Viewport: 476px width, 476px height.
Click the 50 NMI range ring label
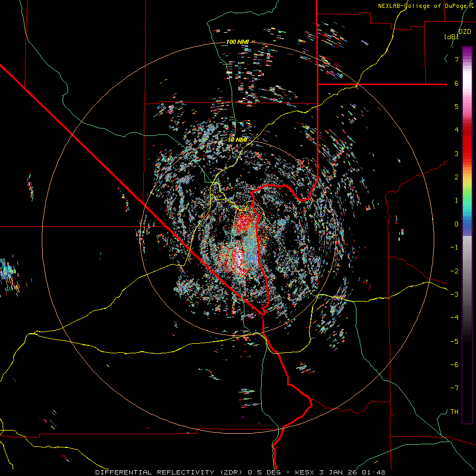tap(237, 140)
